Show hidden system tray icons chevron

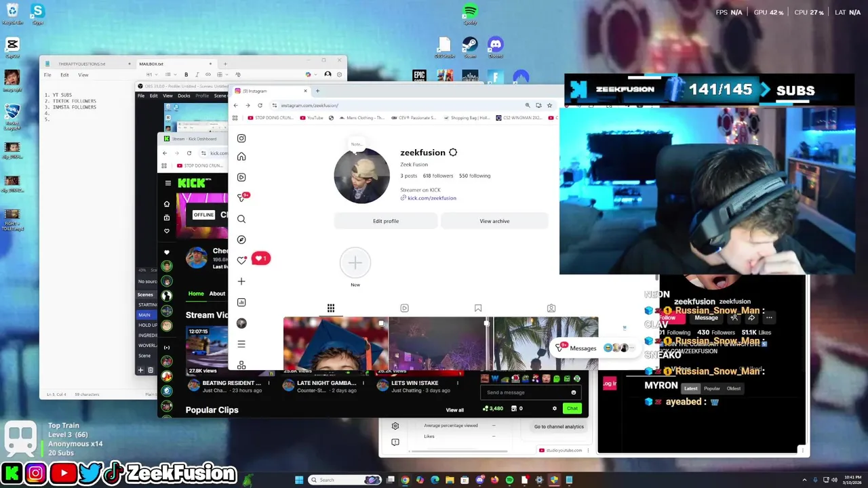tap(804, 480)
